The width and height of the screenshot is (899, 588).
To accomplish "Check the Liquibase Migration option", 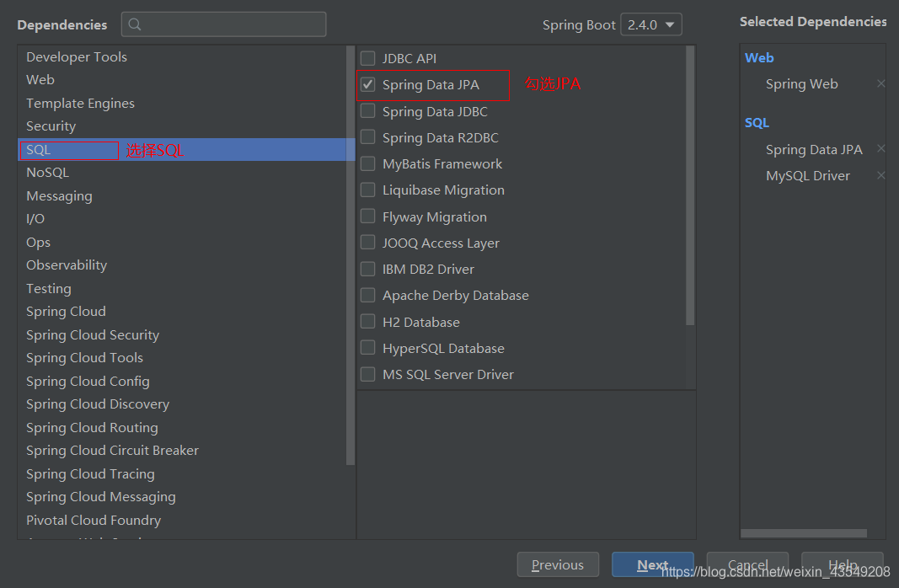I will (x=367, y=190).
